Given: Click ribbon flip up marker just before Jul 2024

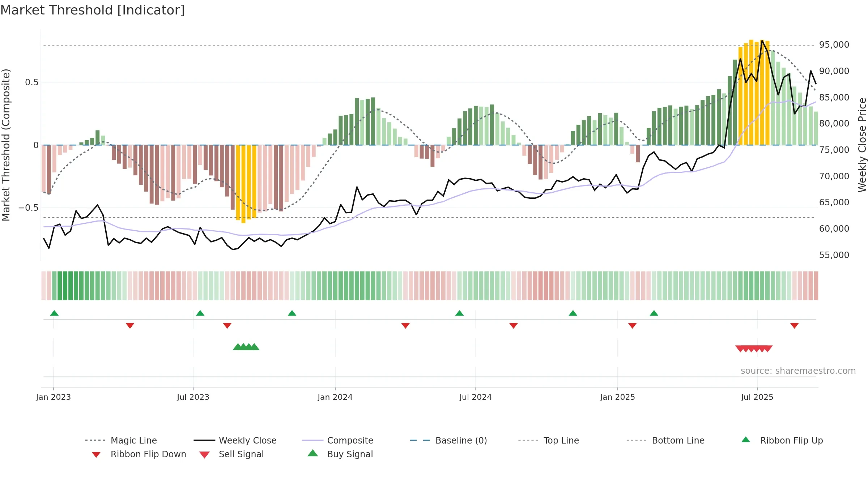Looking at the screenshot, I should 459,313.
